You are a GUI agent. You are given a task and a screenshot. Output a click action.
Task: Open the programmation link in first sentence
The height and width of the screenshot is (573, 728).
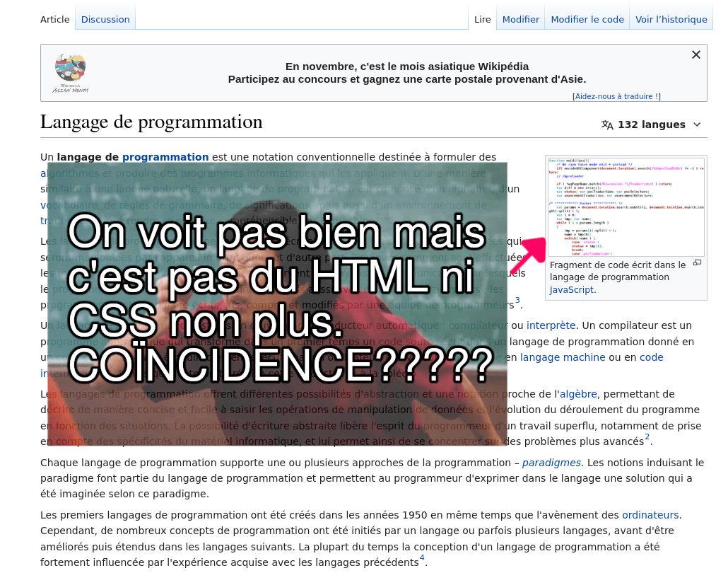(x=165, y=157)
